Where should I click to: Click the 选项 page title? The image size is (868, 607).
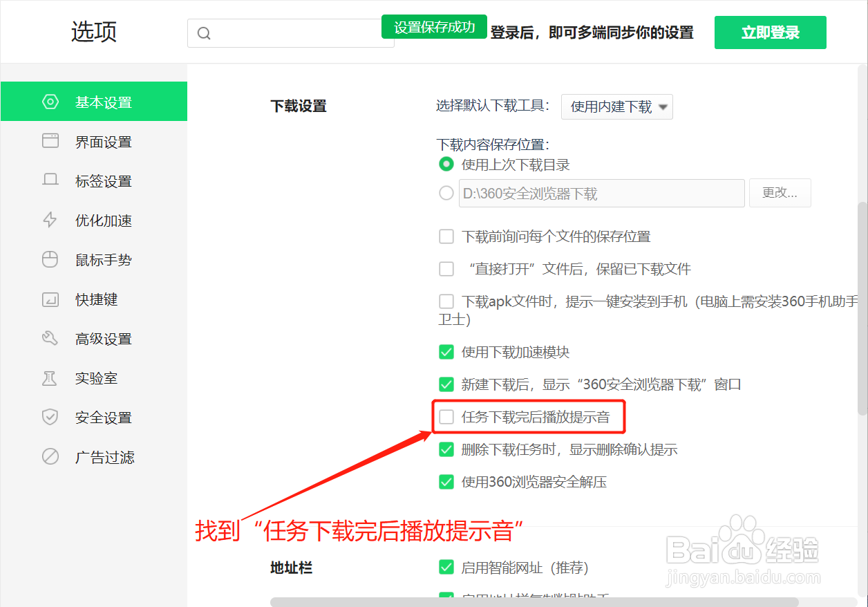(94, 32)
